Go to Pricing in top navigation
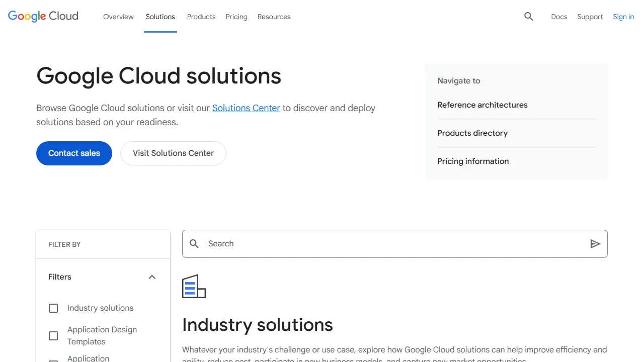This screenshot has height=362, width=644. (236, 17)
